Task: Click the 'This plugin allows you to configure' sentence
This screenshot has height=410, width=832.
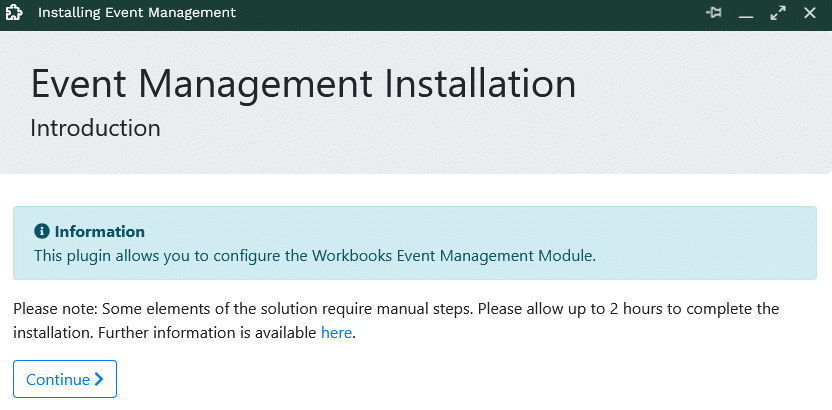Action: (315, 256)
